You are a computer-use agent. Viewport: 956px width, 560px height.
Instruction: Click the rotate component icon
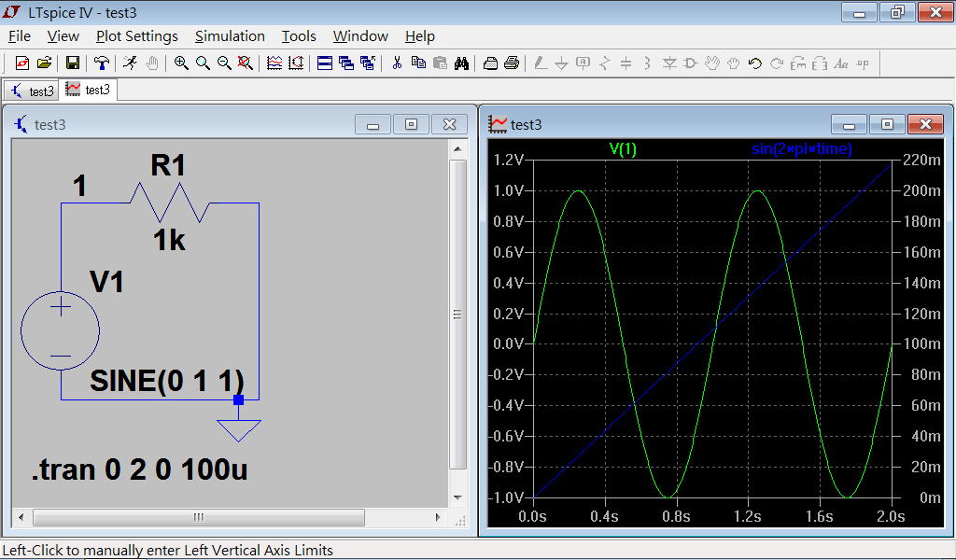[798, 63]
